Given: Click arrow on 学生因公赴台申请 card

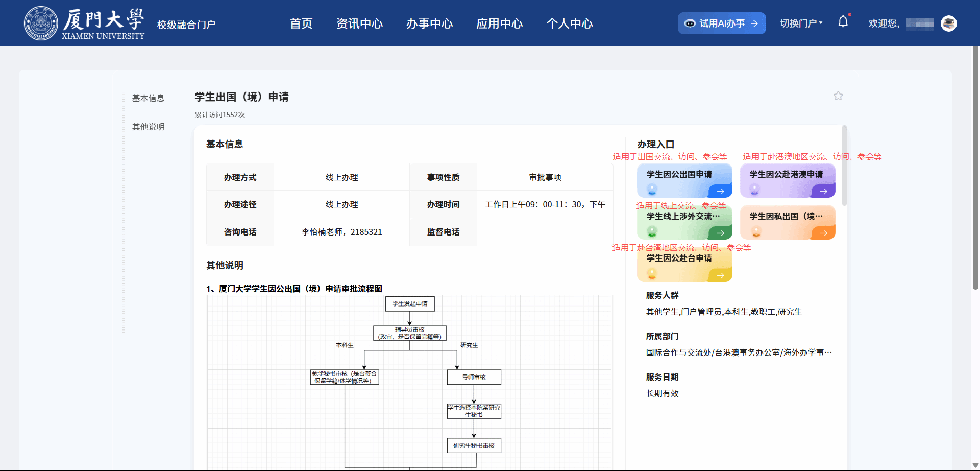Looking at the screenshot, I should point(721,275).
